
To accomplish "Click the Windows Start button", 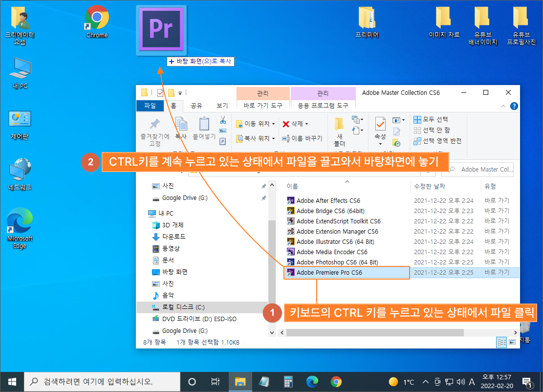I will 12,382.
